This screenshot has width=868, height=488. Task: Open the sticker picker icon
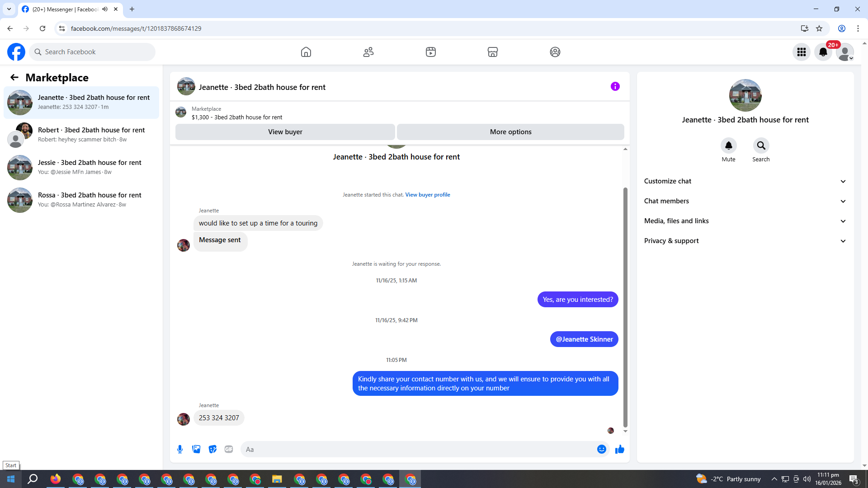pos(212,449)
